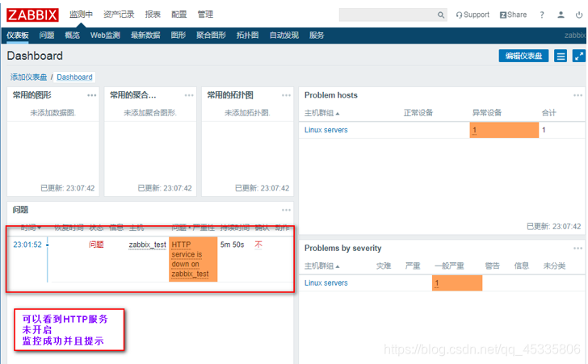Select the 问题 submenu tab
The width and height of the screenshot is (588, 364).
click(47, 36)
